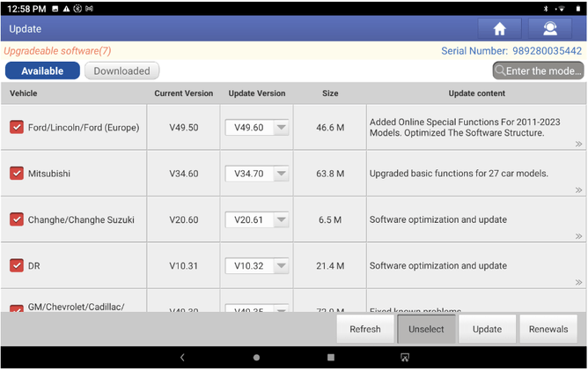Open the user account icon
Screen dimensions: 588x371
point(550,28)
